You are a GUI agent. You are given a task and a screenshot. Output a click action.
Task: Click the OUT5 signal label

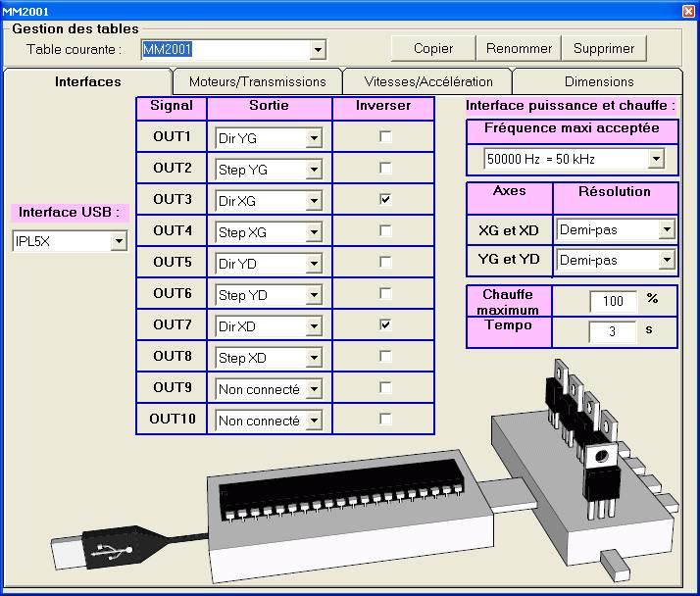pyautogui.click(x=172, y=262)
